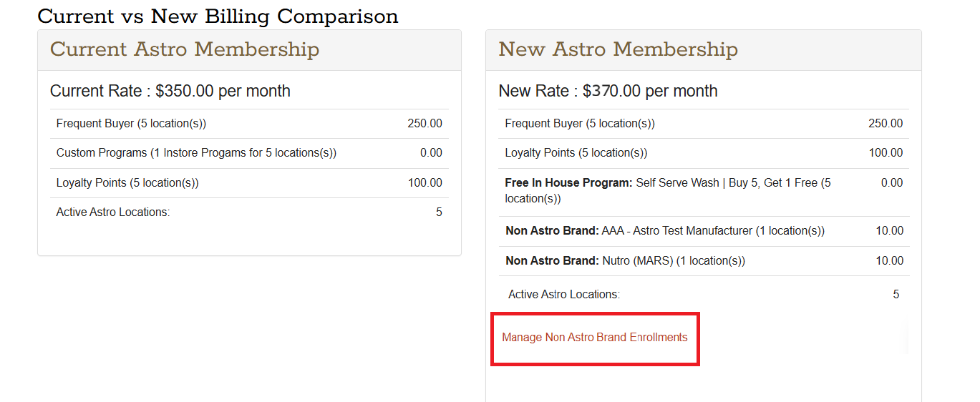Screen dimensions: 980x402
Task: Click Frequent Buyer row under Current Astro Membership
Action: [x=131, y=124]
